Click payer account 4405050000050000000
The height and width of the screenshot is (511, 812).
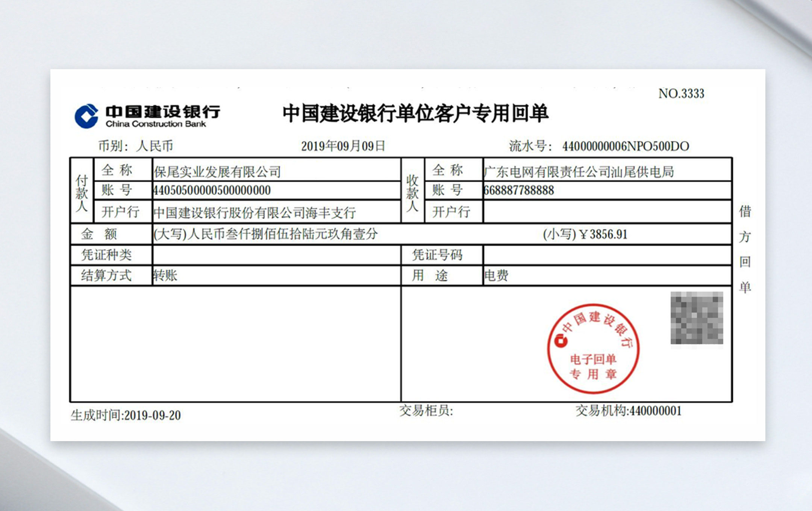[x=212, y=190]
